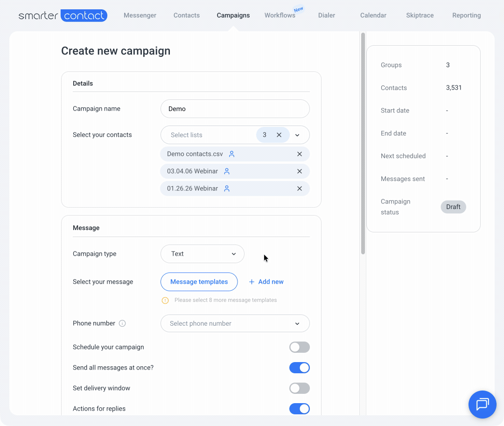Screen dimensions: 504x426
Task: Click the Message templates button
Action: tap(199, 282)
